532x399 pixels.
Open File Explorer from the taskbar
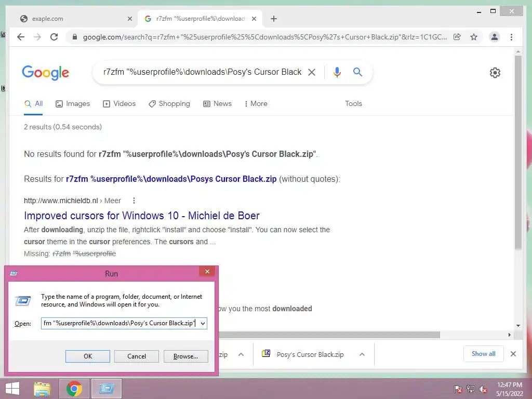42,389
